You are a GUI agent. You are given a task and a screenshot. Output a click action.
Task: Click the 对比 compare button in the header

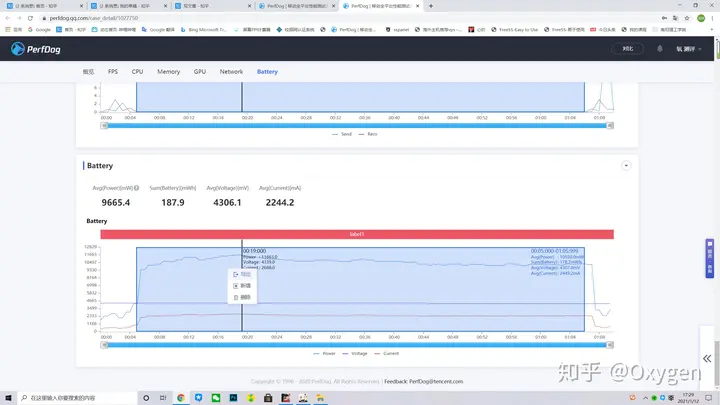(627, 49)
